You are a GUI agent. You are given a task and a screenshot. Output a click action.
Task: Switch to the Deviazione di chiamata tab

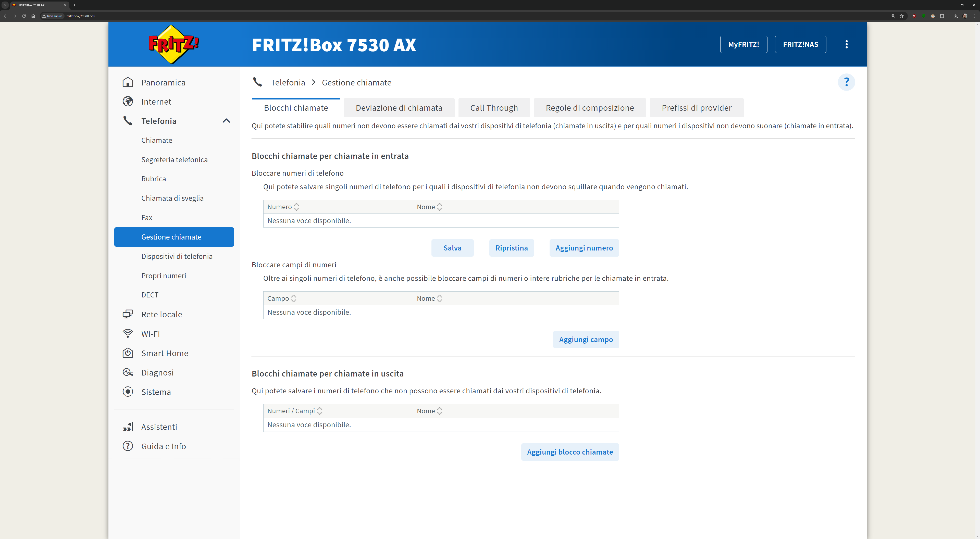pos(399,108)
